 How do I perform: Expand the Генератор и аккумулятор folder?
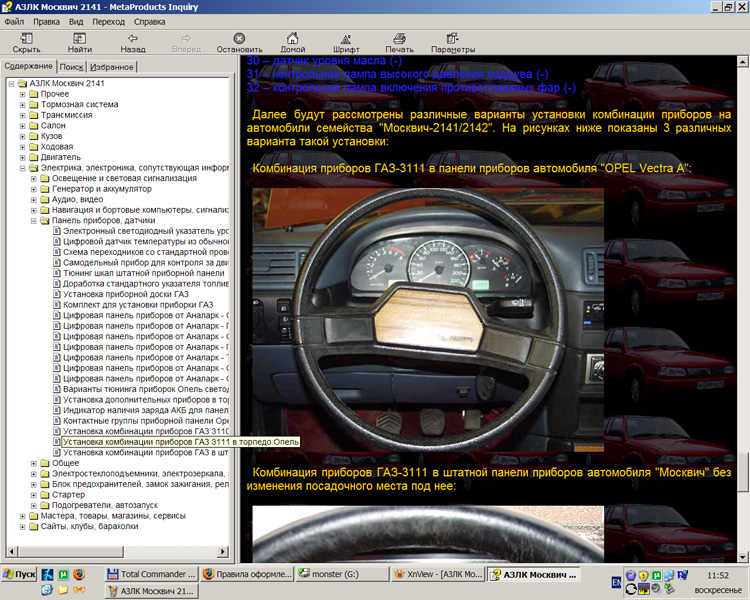pyautogui.click(x=33, y=189)
